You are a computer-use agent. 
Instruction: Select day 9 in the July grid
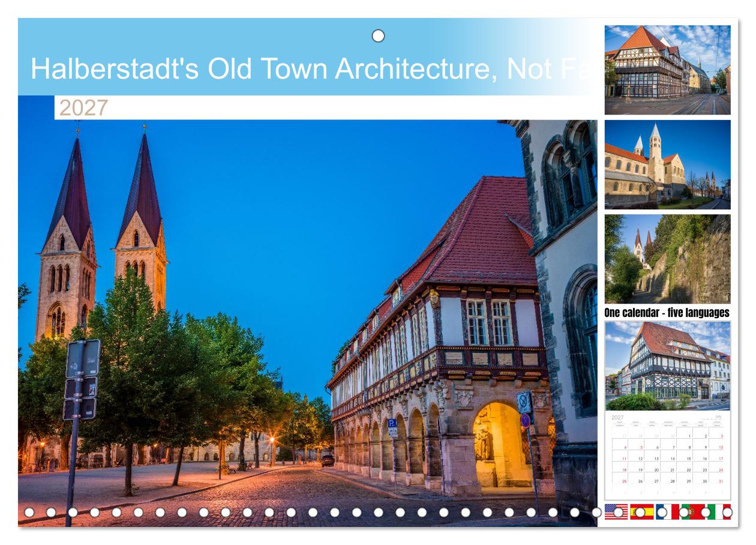click(x=706, y=447)
